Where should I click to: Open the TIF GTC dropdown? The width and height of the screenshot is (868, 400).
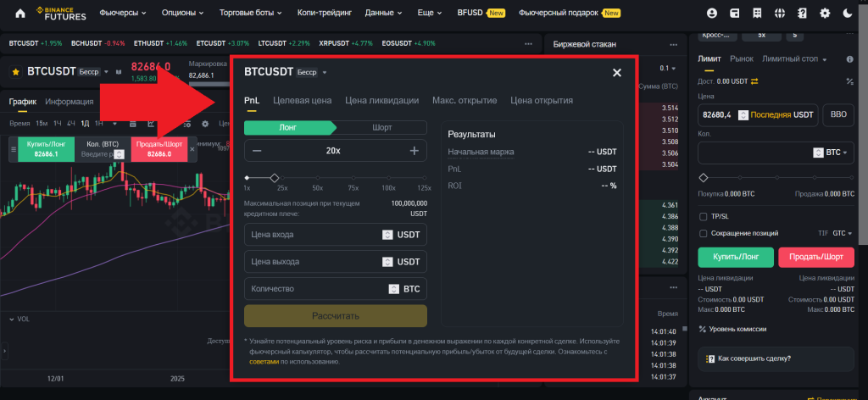(x=842, y=233)
